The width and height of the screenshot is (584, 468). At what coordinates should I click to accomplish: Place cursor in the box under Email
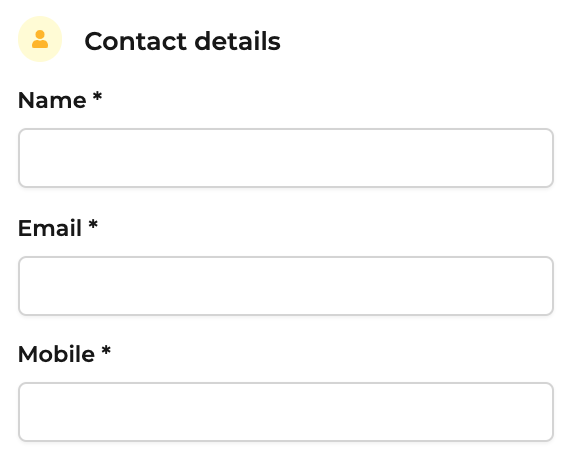[286, 286]
